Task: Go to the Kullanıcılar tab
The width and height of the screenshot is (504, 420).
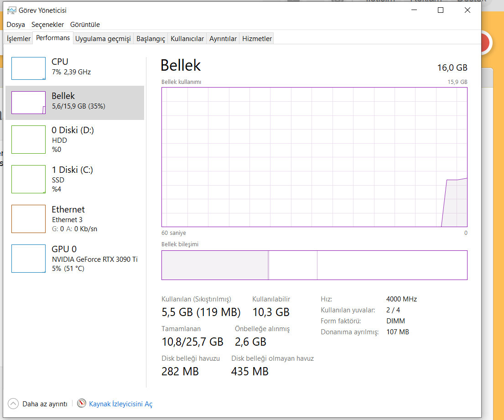Action: pyautogui.click(x=187, y=39)
